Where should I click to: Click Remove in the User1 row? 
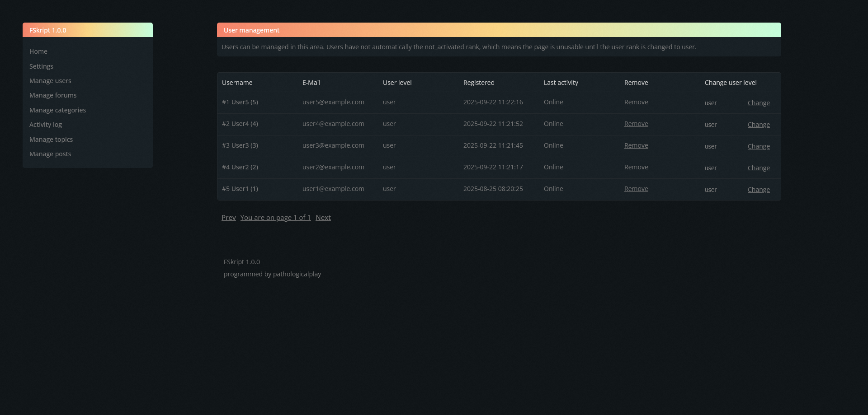pos(636,189)
